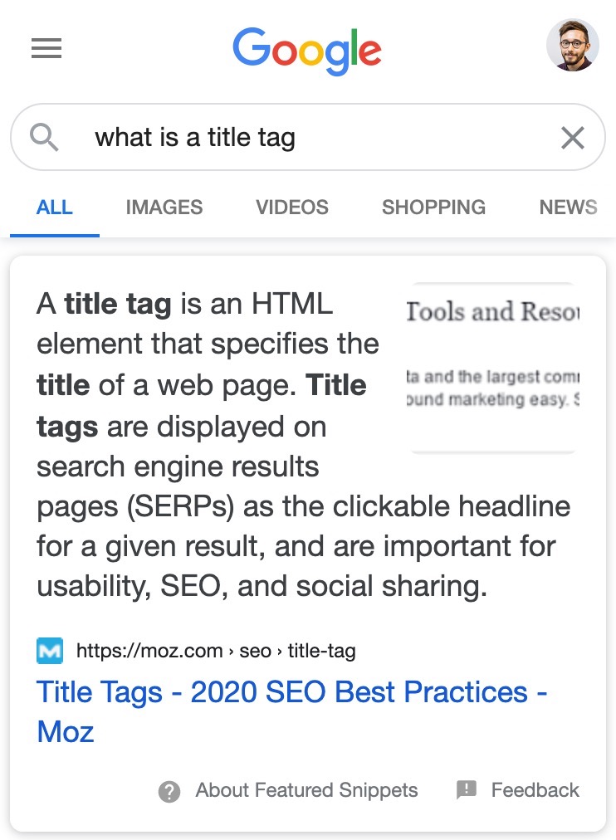Select the ALL results tab
The height and width of the screenshot is (840, 616).
[x=55, y=208]
